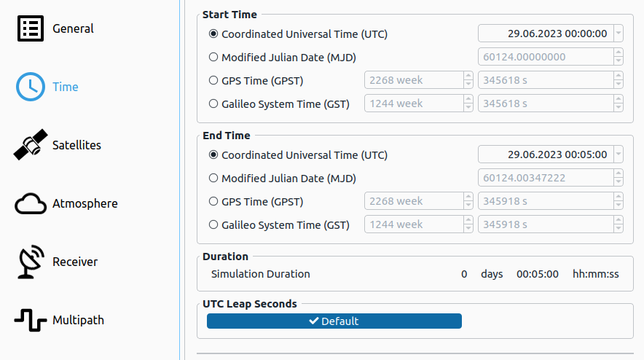
Task: Select the Time clock icon
Action: point(31,87)
